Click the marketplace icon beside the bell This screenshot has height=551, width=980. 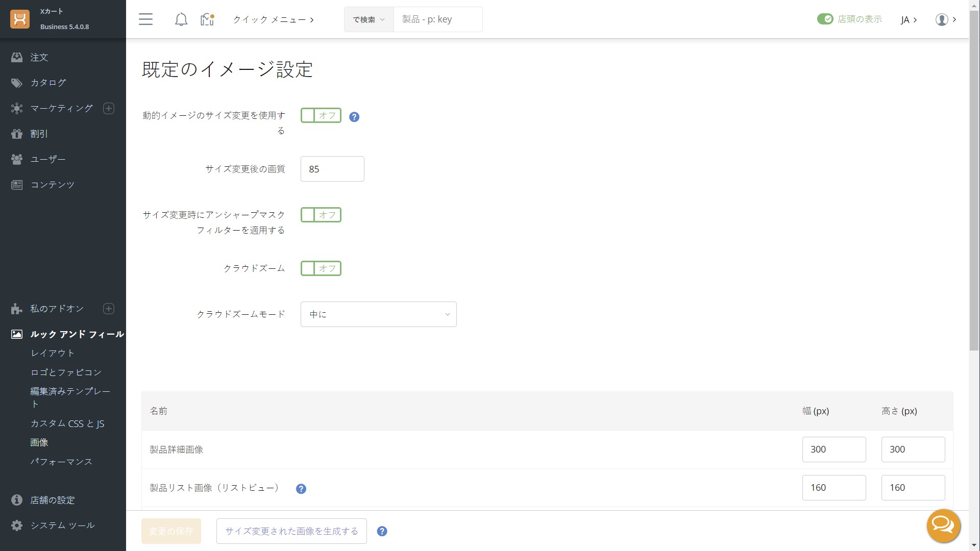coord(207,19)
